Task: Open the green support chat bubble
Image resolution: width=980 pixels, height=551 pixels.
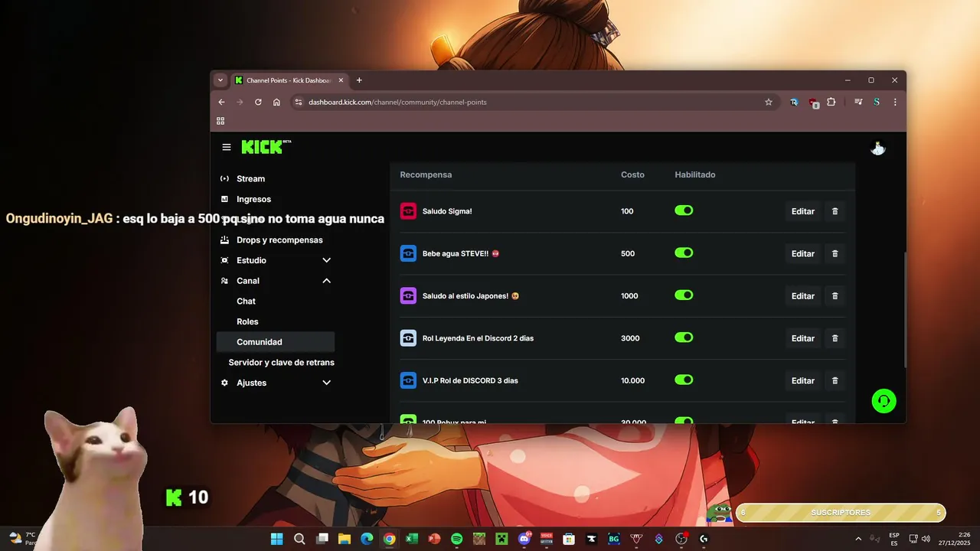Action: pyautogui.click(x=884, y=401)
